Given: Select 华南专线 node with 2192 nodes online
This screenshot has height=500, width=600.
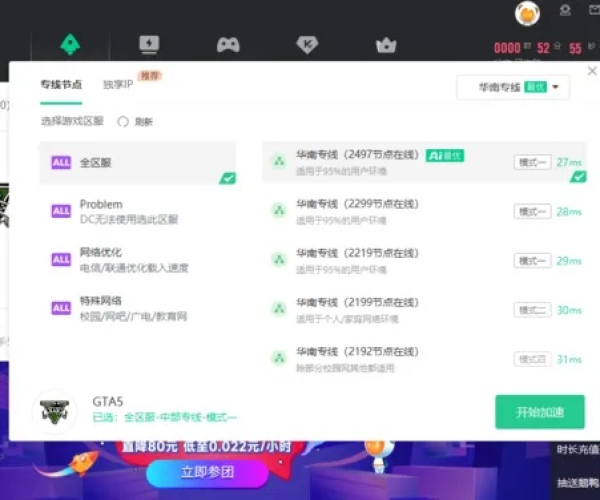Looking at the screenshot, I should (424, 359).
